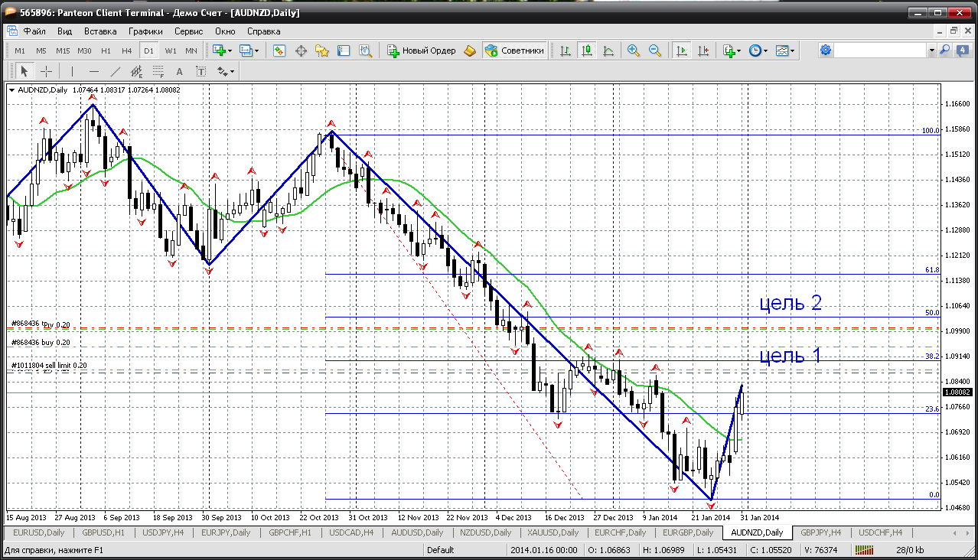Pick the trendline drawing tool
Image resolution: width=978 pixels, height=560 pixels.
116,71
